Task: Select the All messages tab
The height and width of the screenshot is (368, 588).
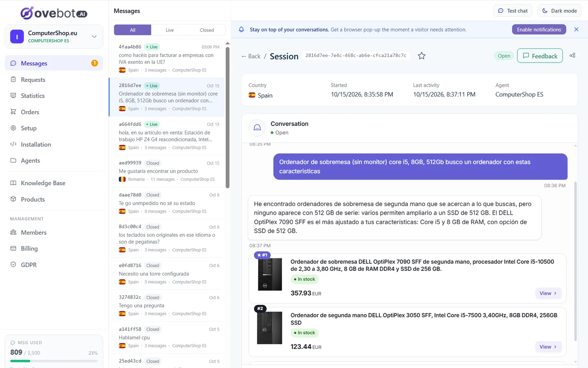Action: pos(133,30)
